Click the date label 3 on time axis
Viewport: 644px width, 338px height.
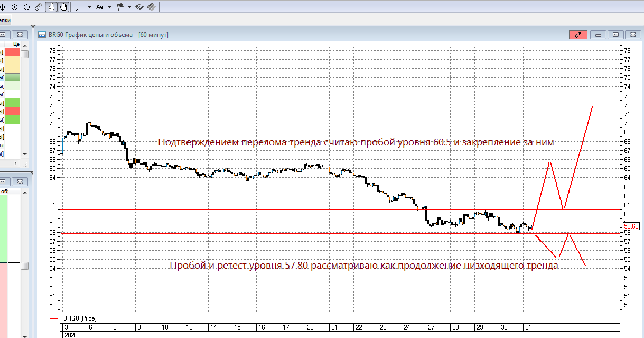click(67, 327)
